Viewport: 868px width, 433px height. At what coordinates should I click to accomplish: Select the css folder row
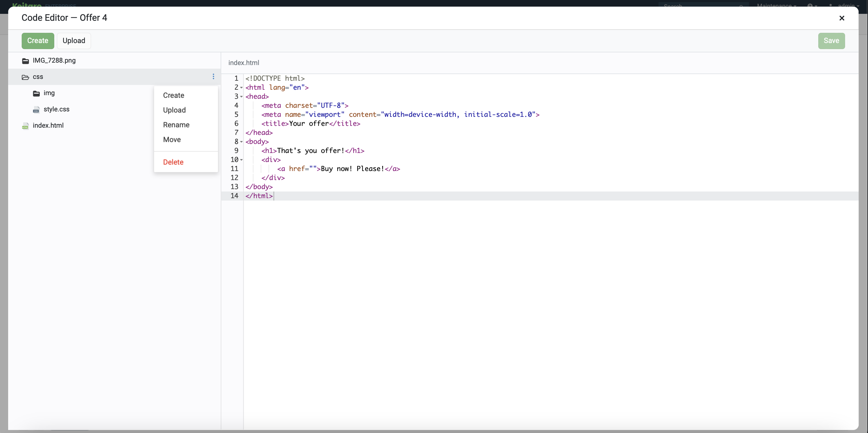(x=114, y=77)
